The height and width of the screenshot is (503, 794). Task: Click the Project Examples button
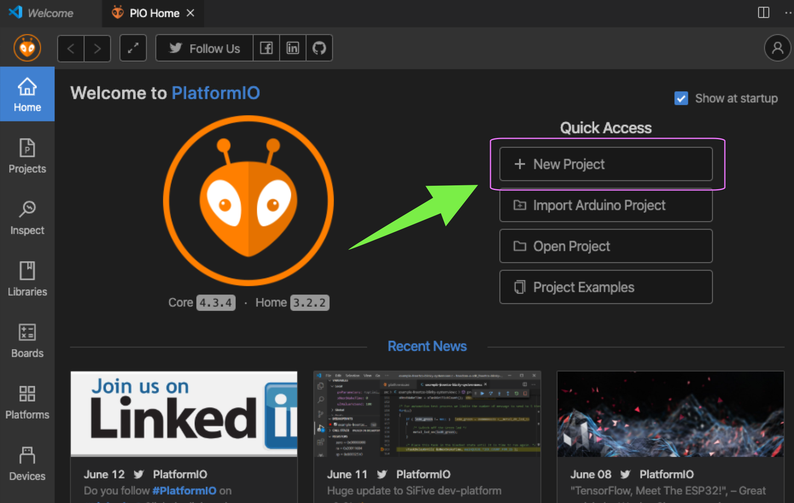coord(606,287)
